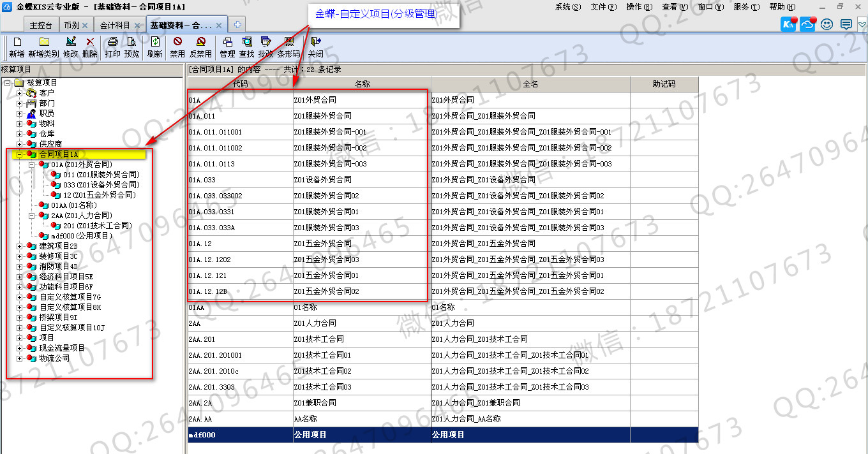Collapse the 合同项目1A tree node

coord(19,154)
